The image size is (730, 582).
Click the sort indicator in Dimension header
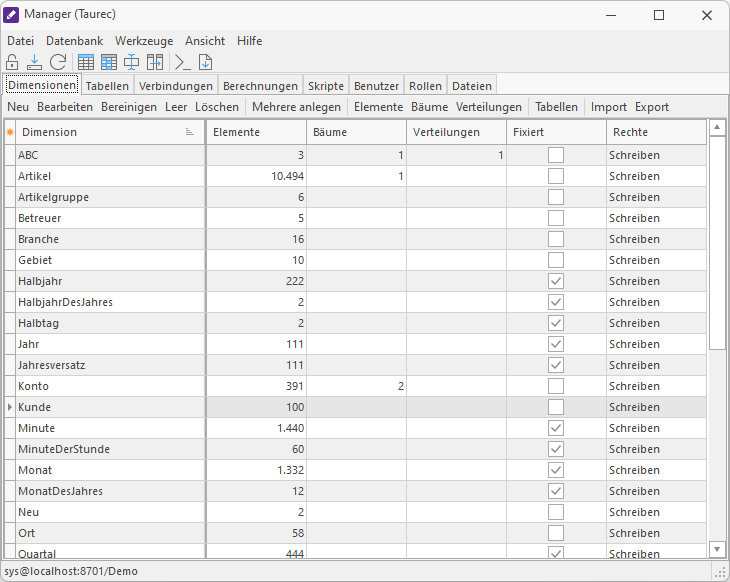[x=190, y=132]
